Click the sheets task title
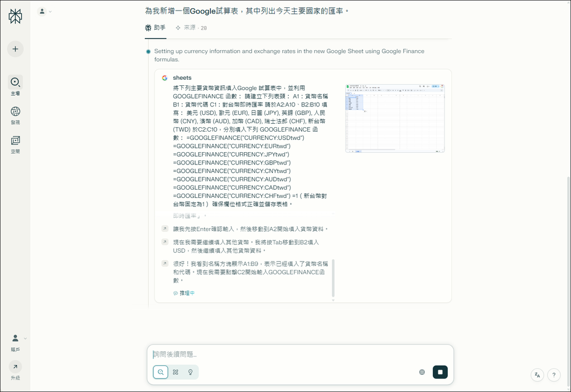The height and width of the screenshot is (392, 571). click(182, 78)
